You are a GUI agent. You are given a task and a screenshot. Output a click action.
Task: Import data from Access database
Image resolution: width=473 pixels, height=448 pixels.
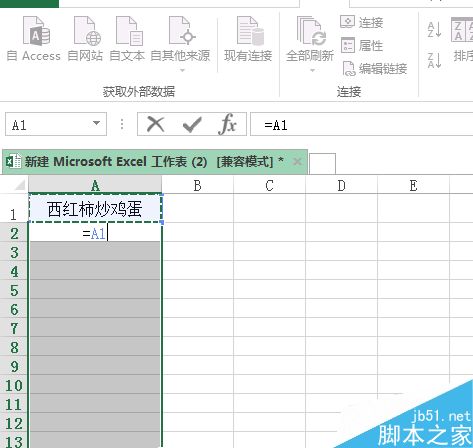click(34, 39)
